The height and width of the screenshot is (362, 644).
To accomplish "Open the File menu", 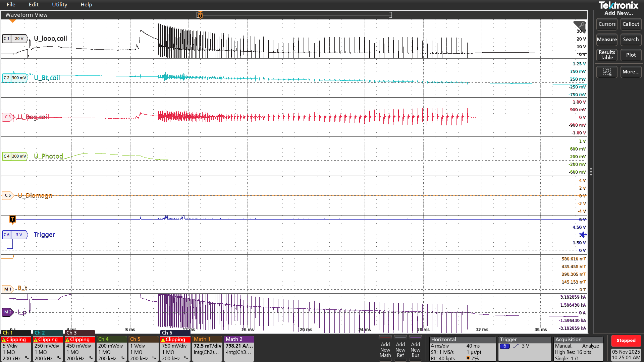I will pos(11,5).
